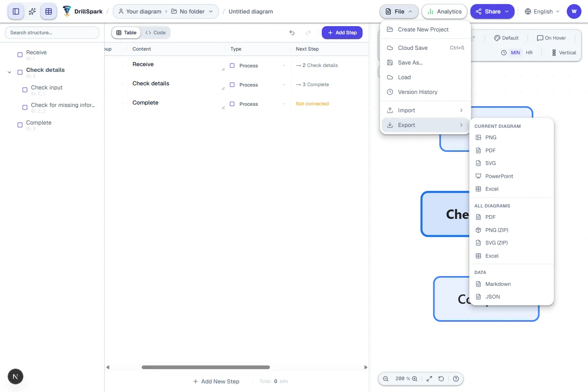The height and width of the screenshot is (392, 588).
Task: Toggle the table view icon in header
Action: (x=49, y=11)
